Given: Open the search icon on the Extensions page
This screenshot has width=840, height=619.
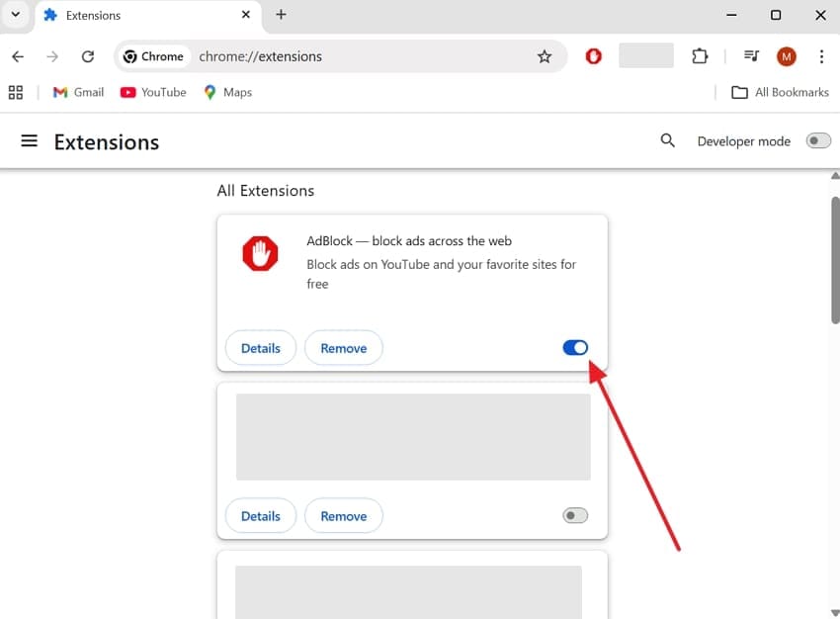Looking at the screenshot, I should pyautogui.click(x=667, y=140).
